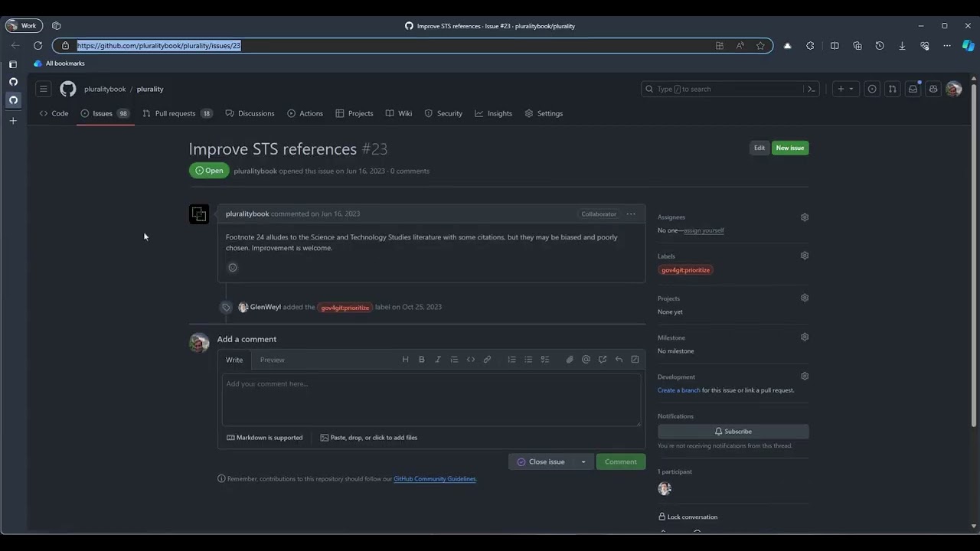Viewport: 980px width, 551px height.
Task: Submit with the green Comment button
Action: (x=621, y=461)
